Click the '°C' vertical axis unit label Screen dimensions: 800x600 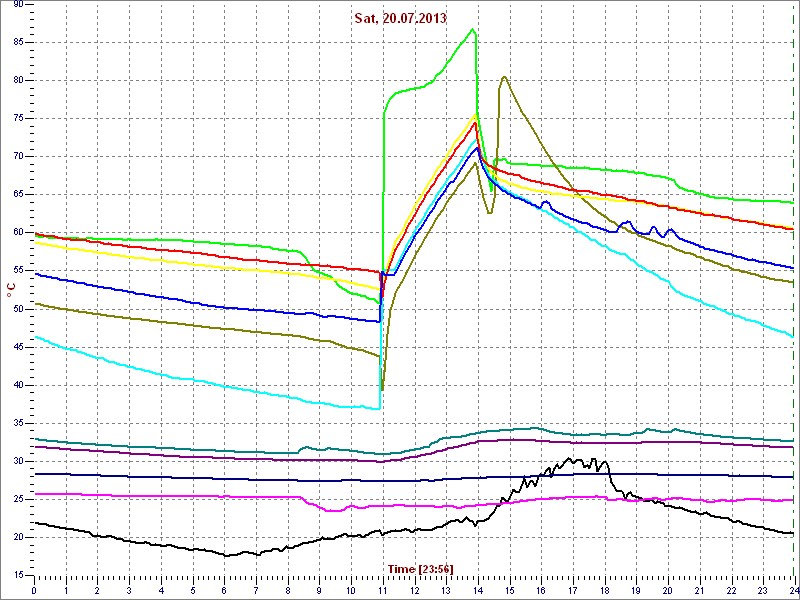(11, 292)
